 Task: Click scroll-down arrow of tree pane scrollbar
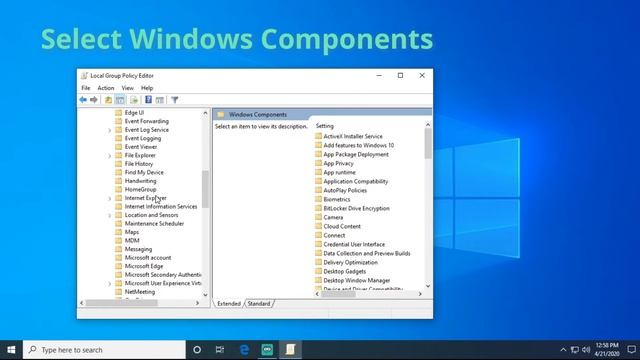pos(205,295)
